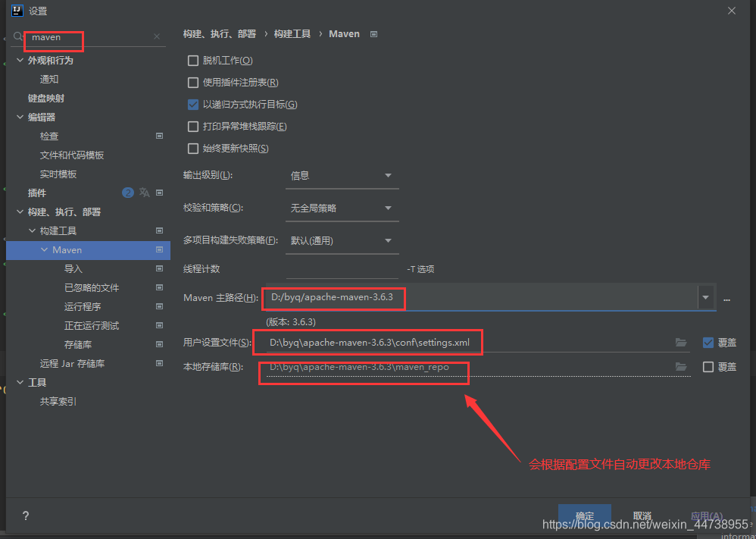Uncheck 以递归方式执行目标 checkbox

pos(193,105)
